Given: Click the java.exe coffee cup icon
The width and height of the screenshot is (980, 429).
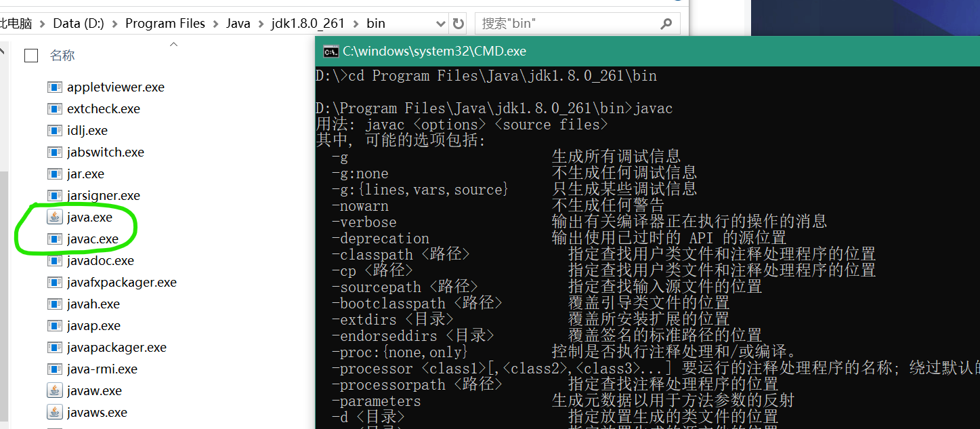Looking at the screenshot, I should tap(55, 217).
